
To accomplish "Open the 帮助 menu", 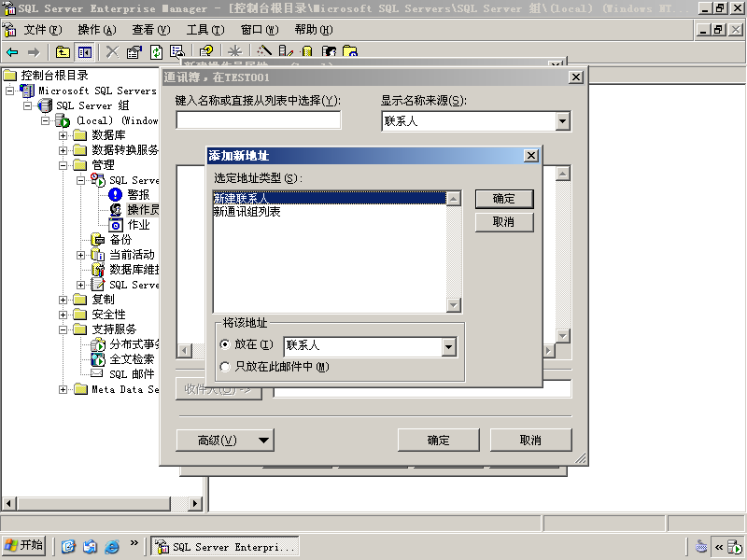I will [314, 30].
